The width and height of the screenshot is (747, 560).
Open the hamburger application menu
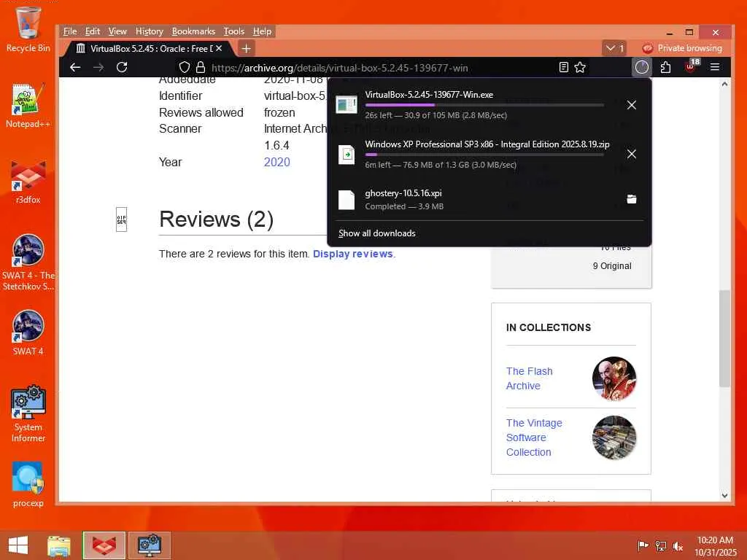click(x=715, y=67)
